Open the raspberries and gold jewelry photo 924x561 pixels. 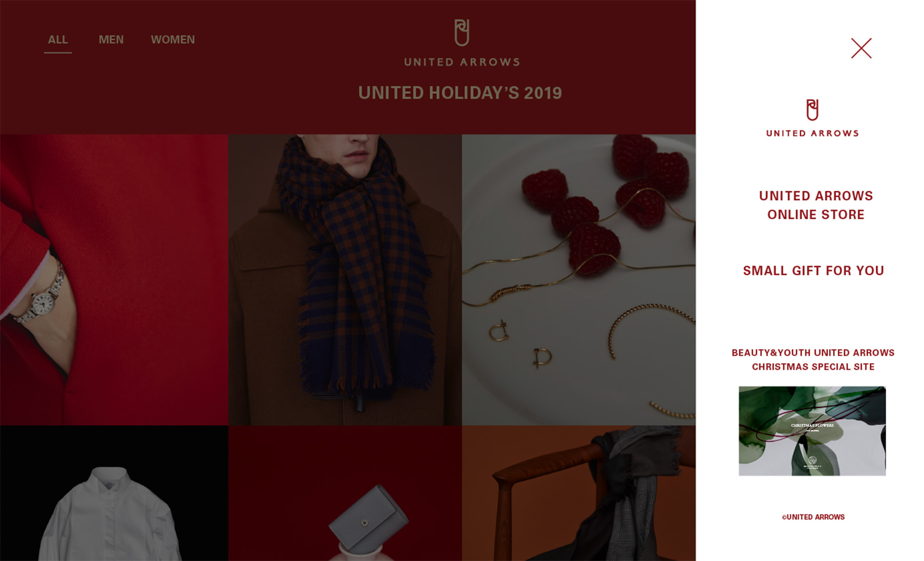579,279
